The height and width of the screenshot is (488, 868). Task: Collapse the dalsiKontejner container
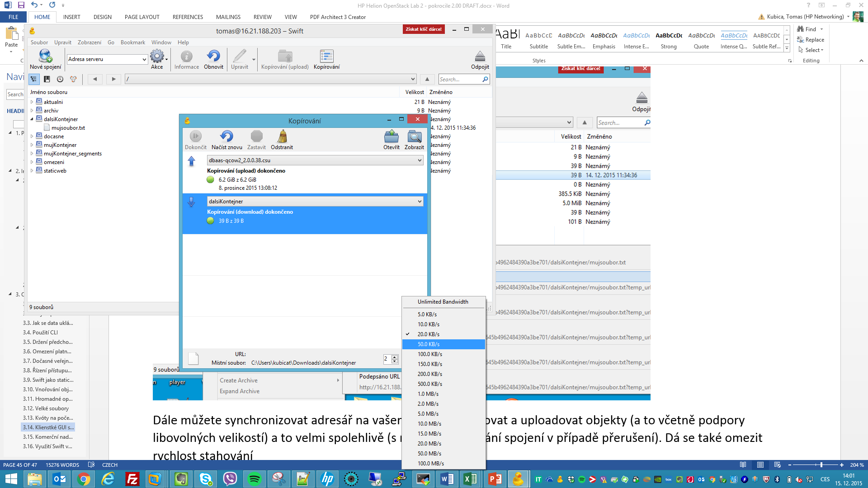pos(32,119)
